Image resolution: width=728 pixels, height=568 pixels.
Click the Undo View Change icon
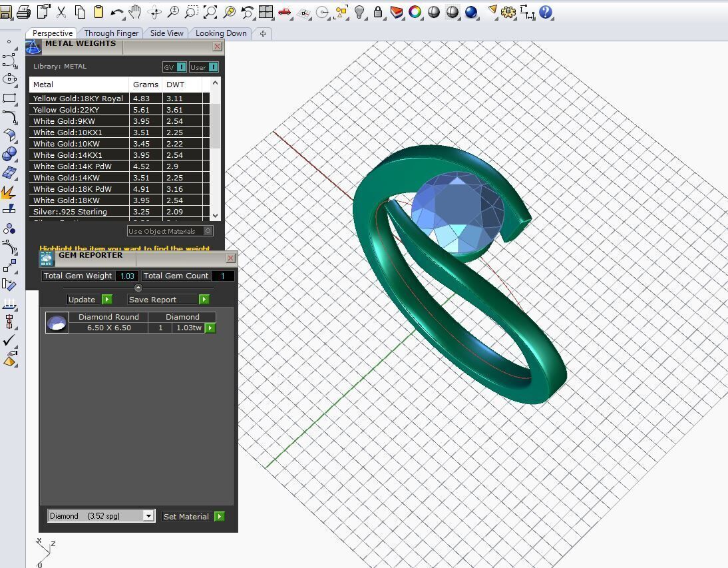coord(248,12)
